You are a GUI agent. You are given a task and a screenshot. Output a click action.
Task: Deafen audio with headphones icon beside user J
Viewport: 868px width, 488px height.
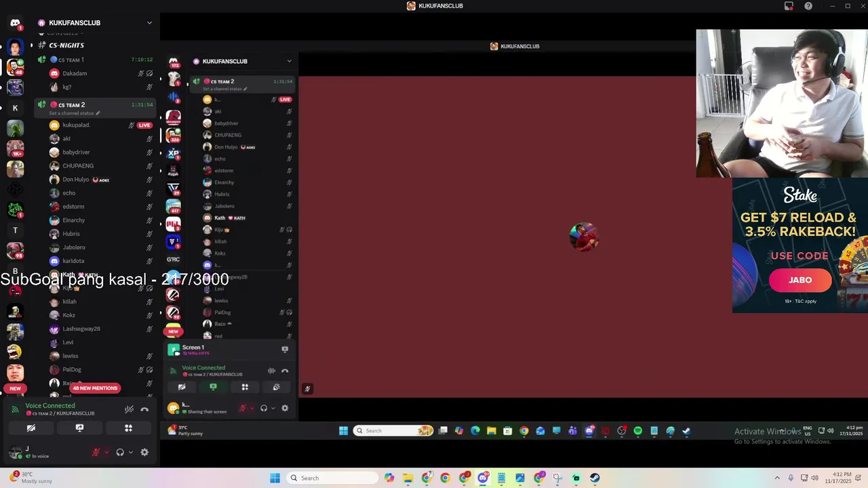(x=120, y=452)
